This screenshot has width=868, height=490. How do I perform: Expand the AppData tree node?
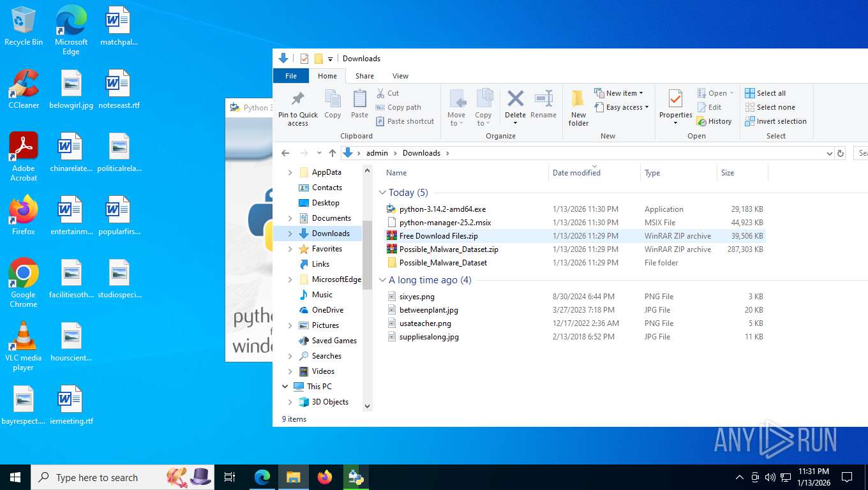coord(290,172)
